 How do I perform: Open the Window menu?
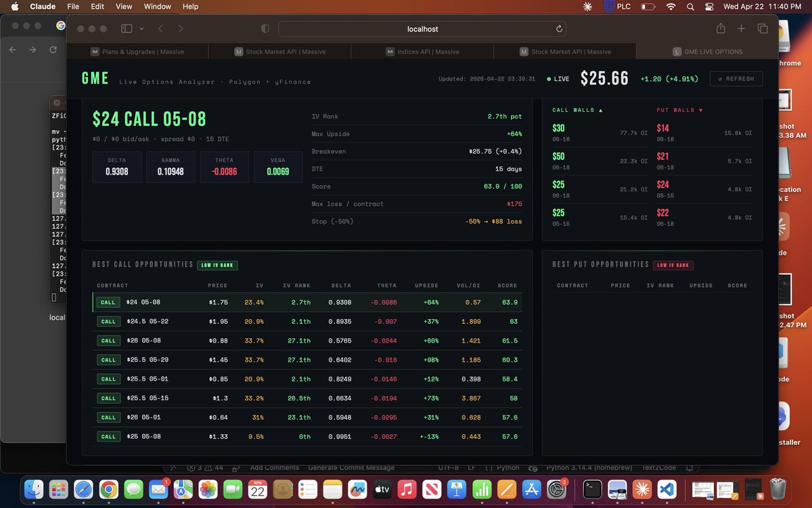pyautogui.click(x=158, y=6)
